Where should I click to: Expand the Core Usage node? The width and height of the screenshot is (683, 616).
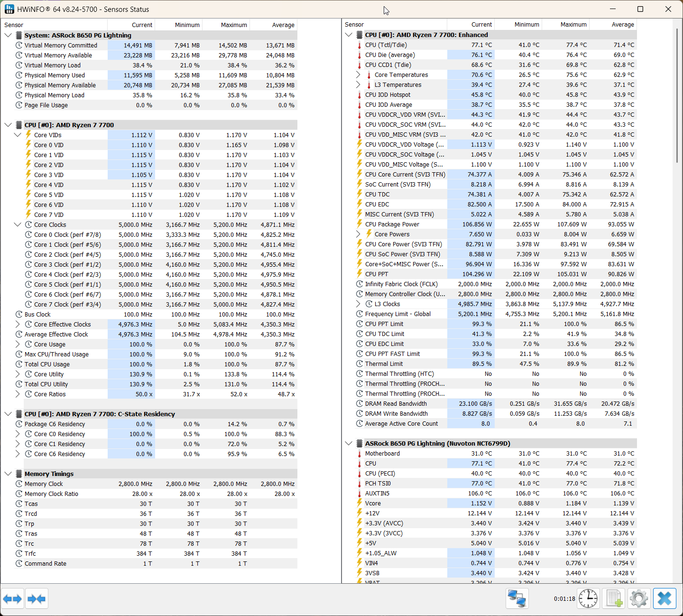[x=18, y=344]
